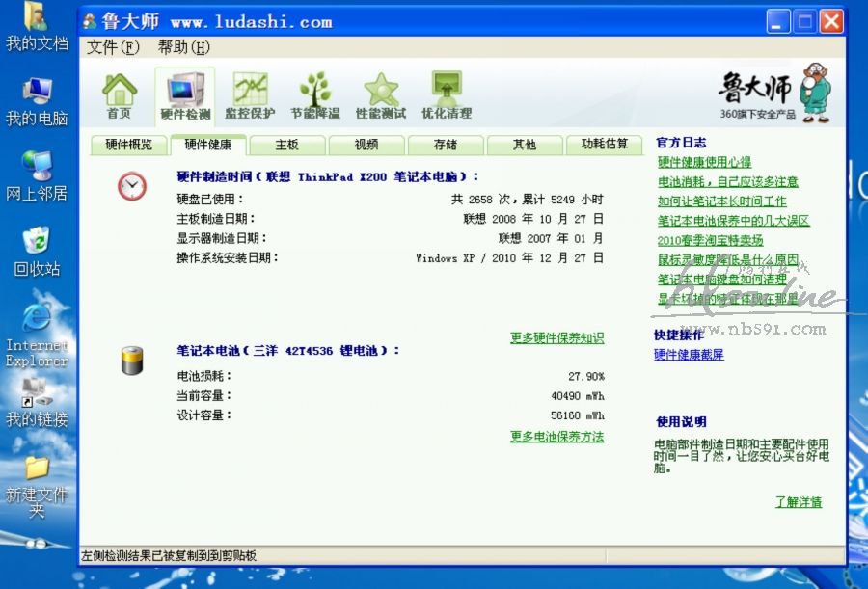The width and height of the screenshot is (868, 589).
Task: Open 我的链接 desktop shortcut
Action: (37, 402)
